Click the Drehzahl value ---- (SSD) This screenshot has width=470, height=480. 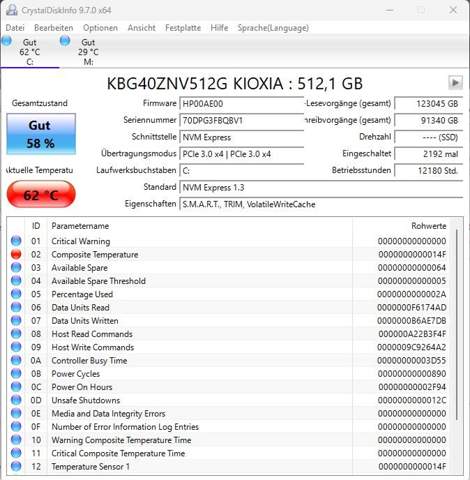click(x=429, y=137)
